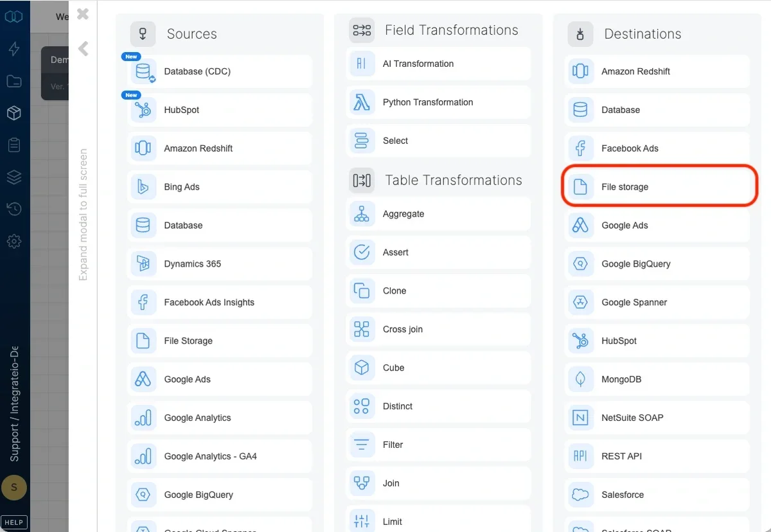This screenshot has width=771, height=532.
Task: Add a Cross join component
Action: click(439, 330)
